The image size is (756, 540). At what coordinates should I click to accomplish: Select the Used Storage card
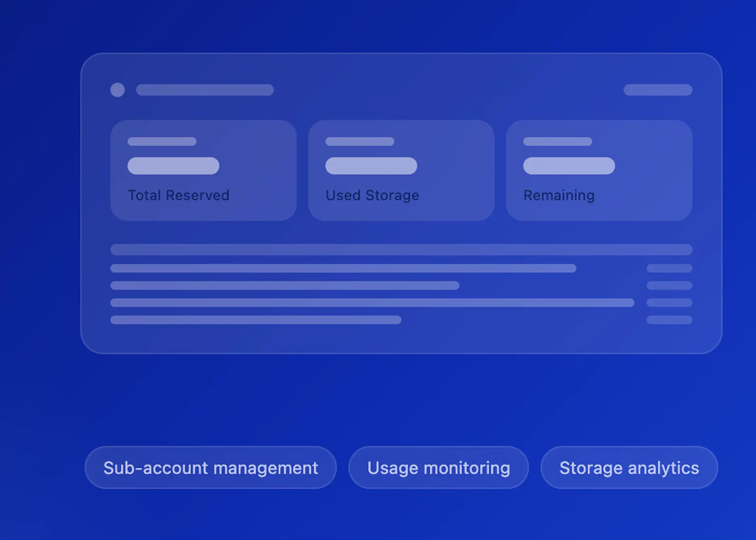click(401, 170)
